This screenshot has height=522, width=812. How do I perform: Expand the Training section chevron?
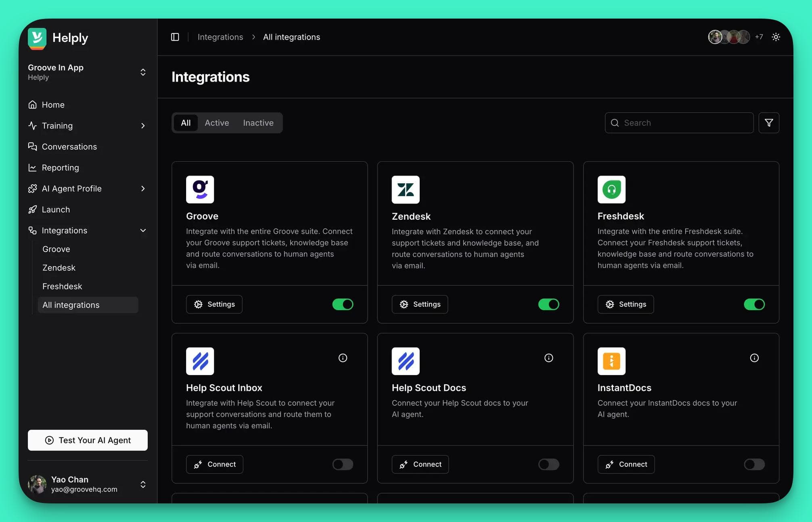coord(143,126)
